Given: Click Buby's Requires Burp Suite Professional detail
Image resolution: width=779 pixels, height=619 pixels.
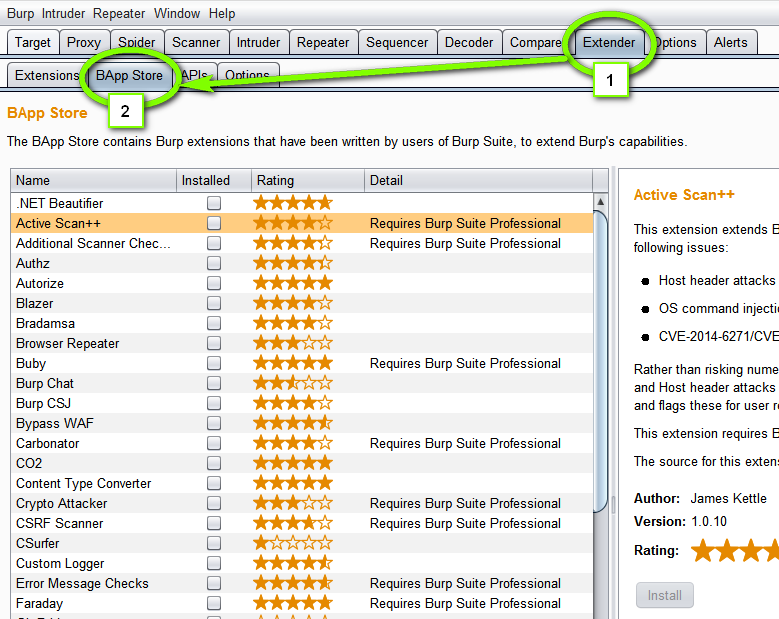Looking at the screenshot, I should point(465,363).
